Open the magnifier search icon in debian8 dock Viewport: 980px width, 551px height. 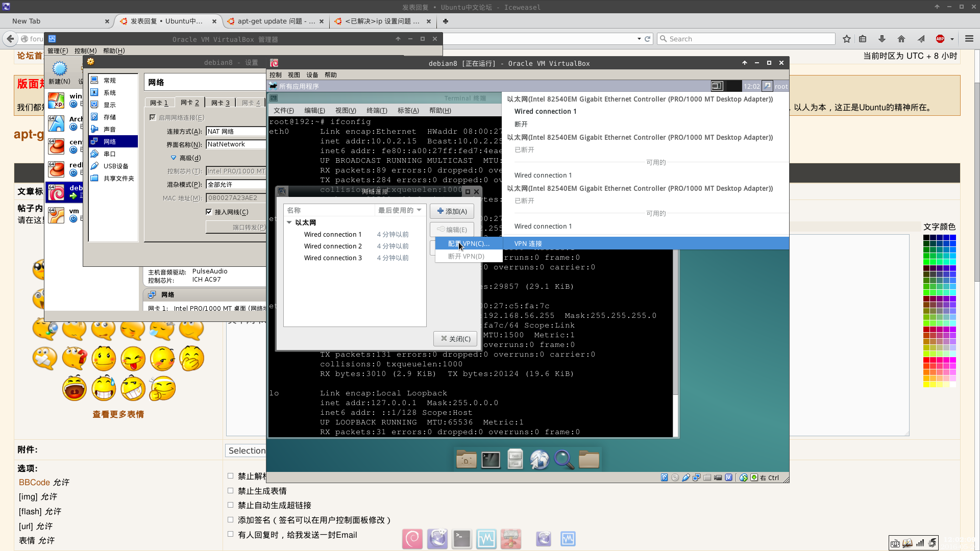(x=564, y=460)
